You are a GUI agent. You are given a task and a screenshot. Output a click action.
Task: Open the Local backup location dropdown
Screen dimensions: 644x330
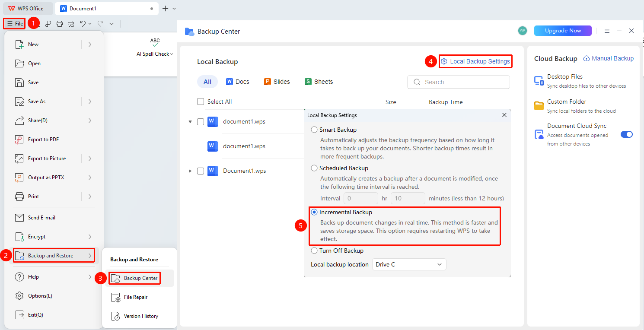(409, 264)
